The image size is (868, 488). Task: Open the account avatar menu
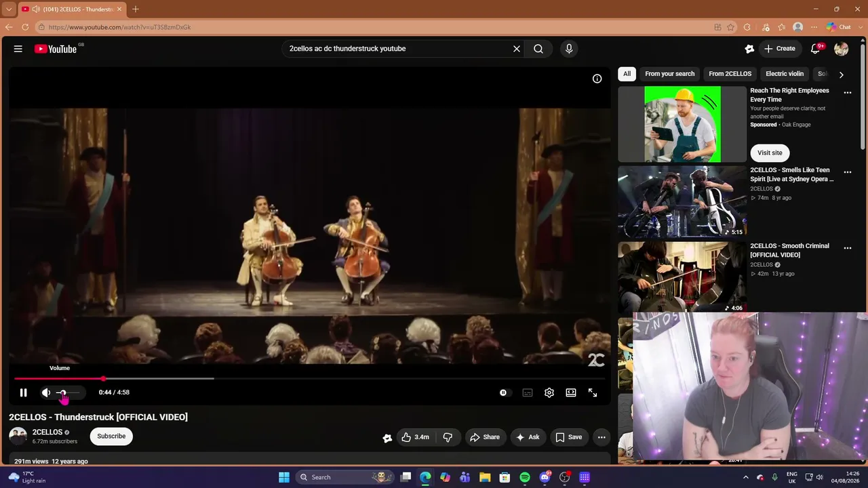842,49
